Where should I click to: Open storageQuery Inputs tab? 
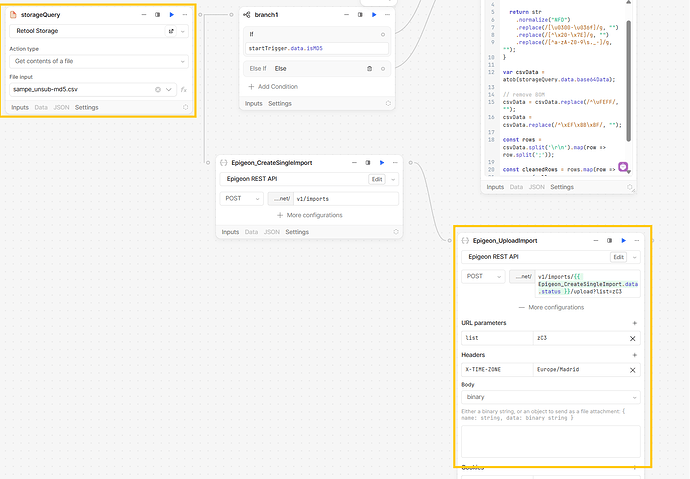coord(20,107)
